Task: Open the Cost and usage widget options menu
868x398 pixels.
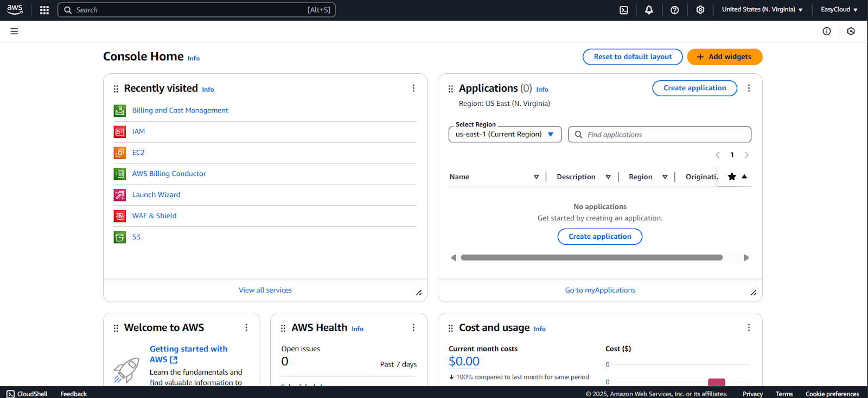Action: click(749, 327)
